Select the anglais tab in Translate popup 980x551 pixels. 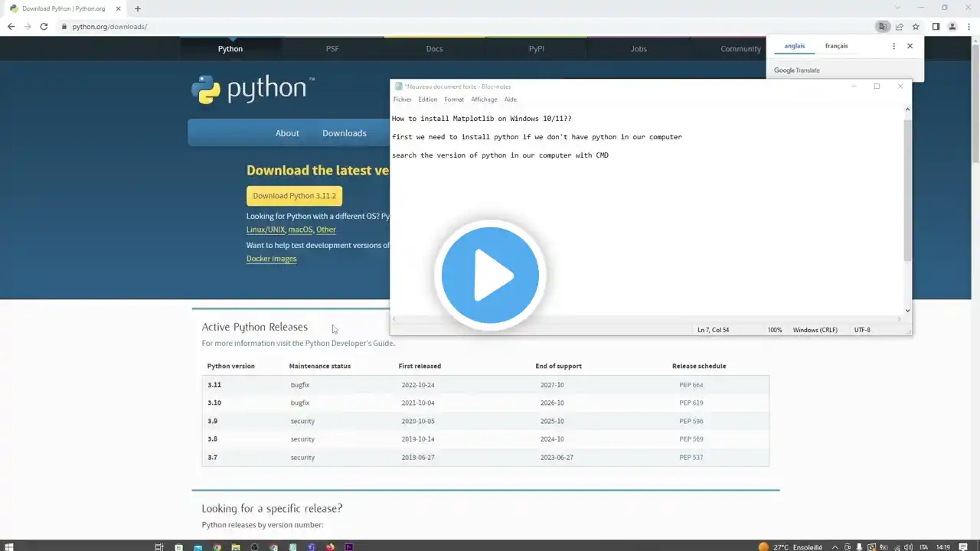pyautogui.click(x=795, y=46)
